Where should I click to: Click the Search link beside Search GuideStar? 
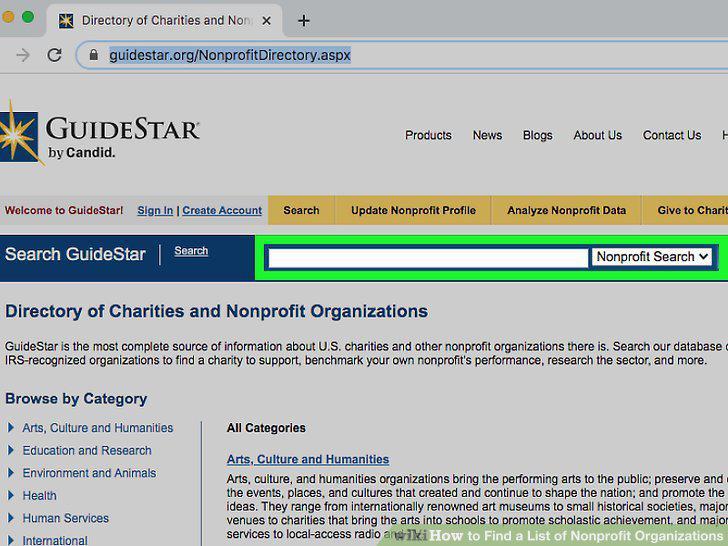coord(191,251)
